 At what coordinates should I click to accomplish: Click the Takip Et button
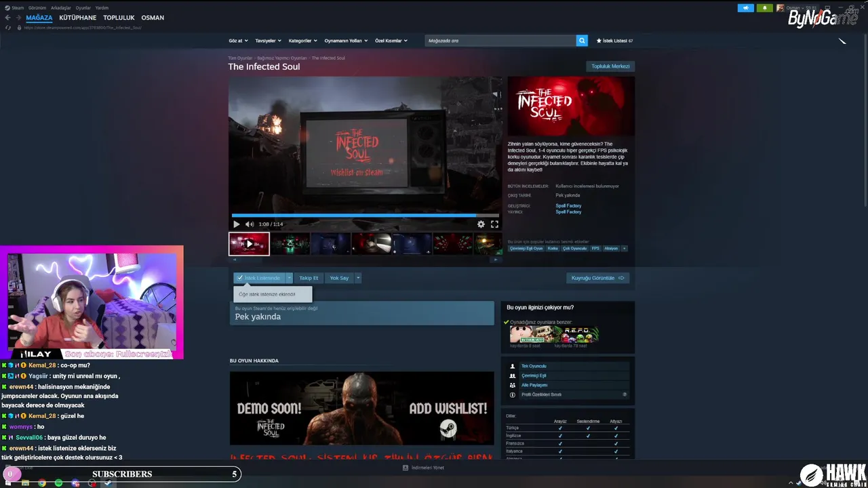[x=309, y=278]
